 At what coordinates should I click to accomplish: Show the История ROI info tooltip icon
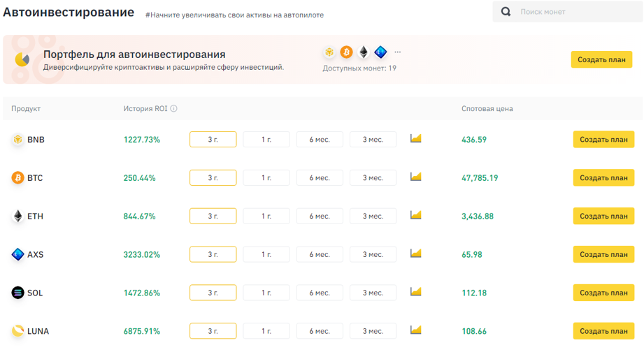173,109
